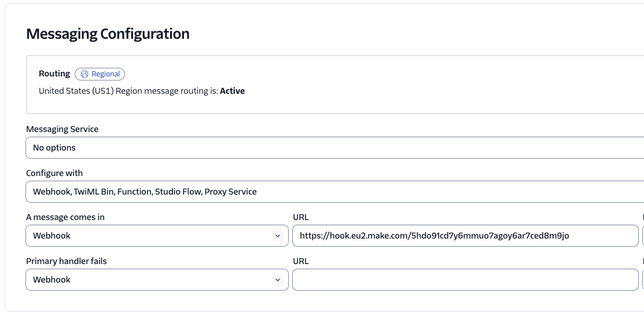
Task: Open the "Primary handler fails" Webhook dropdown
Action: (x=157, y=280)
